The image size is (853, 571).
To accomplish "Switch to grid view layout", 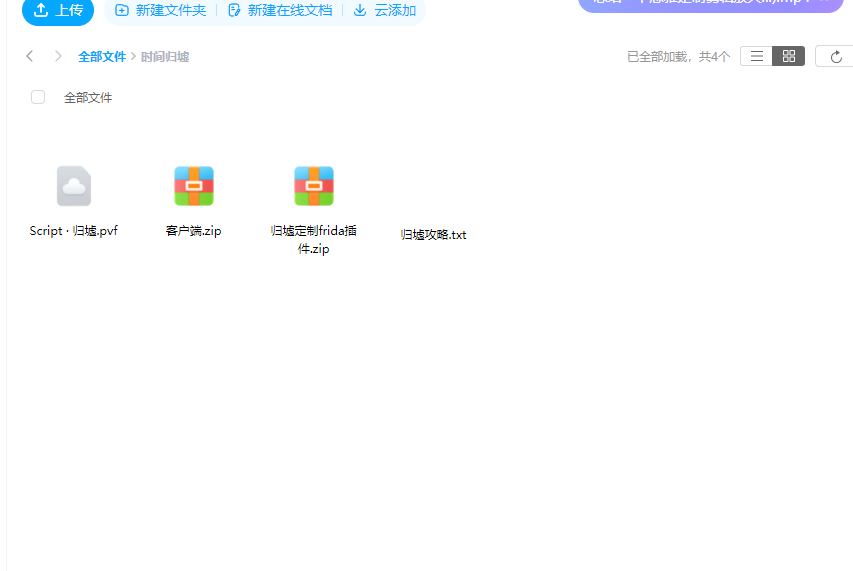I will coord(789,56).
